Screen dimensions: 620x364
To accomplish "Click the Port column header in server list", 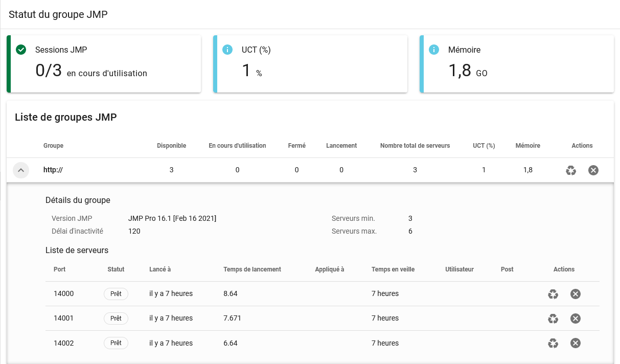I will pyautogui.click(x=59, y=269).
